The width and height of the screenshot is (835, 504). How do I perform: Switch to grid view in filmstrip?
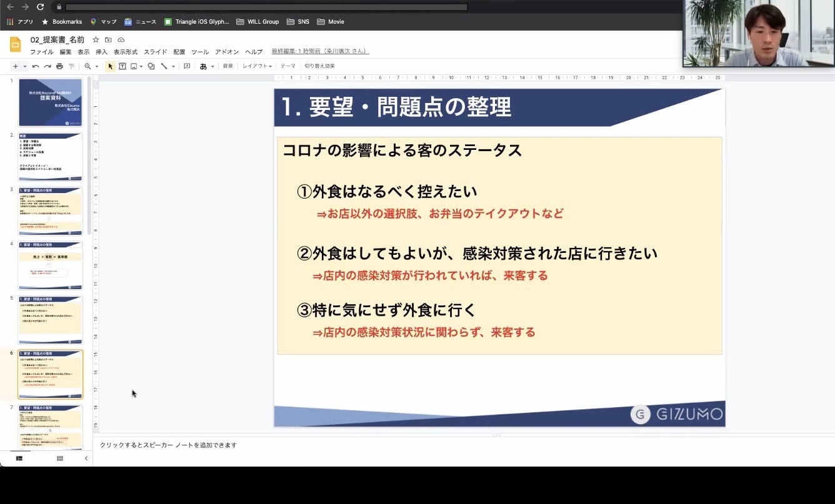pos(60,458)
